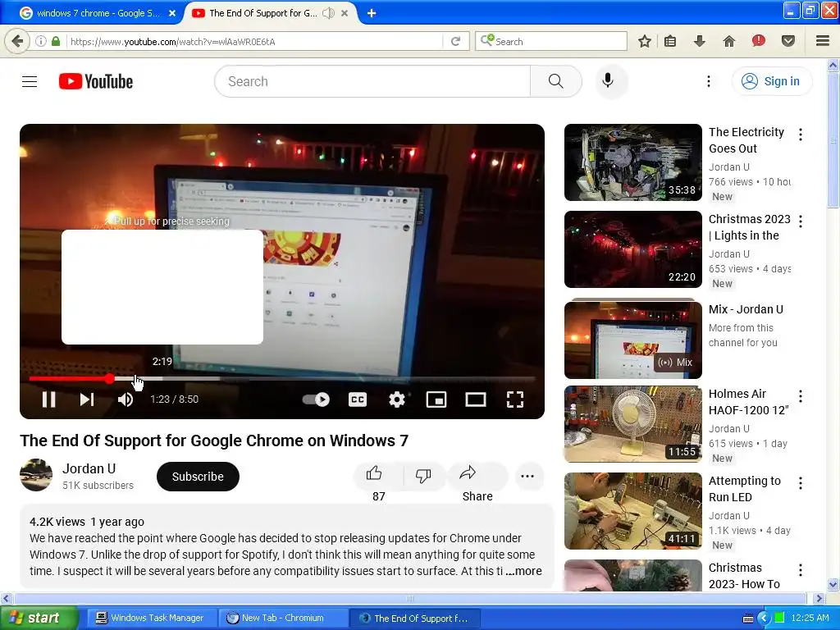The width and height of the screenshot is (840, 630).
Task: Mute the video volume speaker icon
Action: click(126, 399)
